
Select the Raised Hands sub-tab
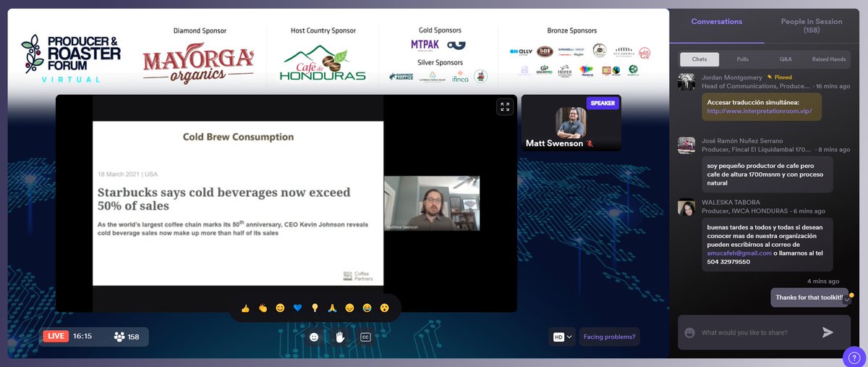coord(829,59)
